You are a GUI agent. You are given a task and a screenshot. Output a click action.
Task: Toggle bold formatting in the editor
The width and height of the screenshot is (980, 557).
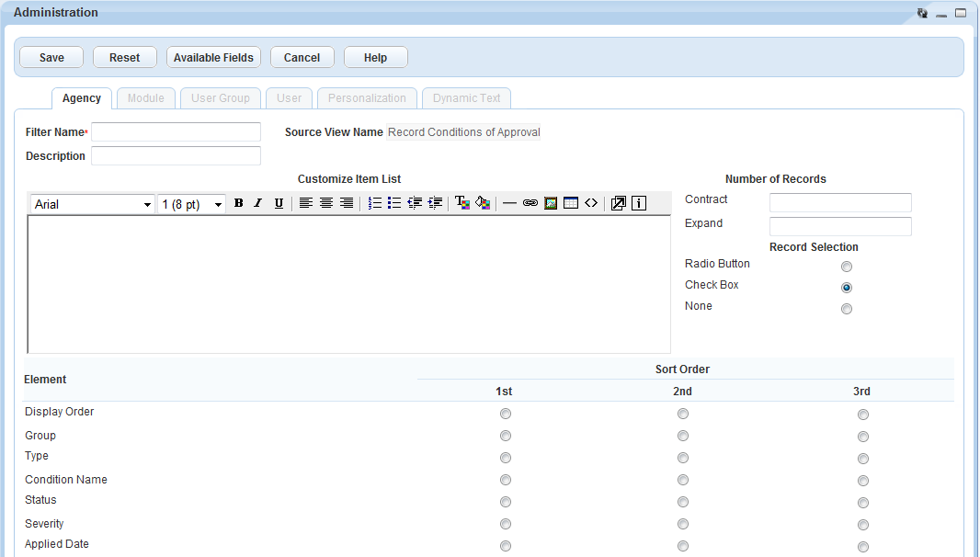[238, 203]
